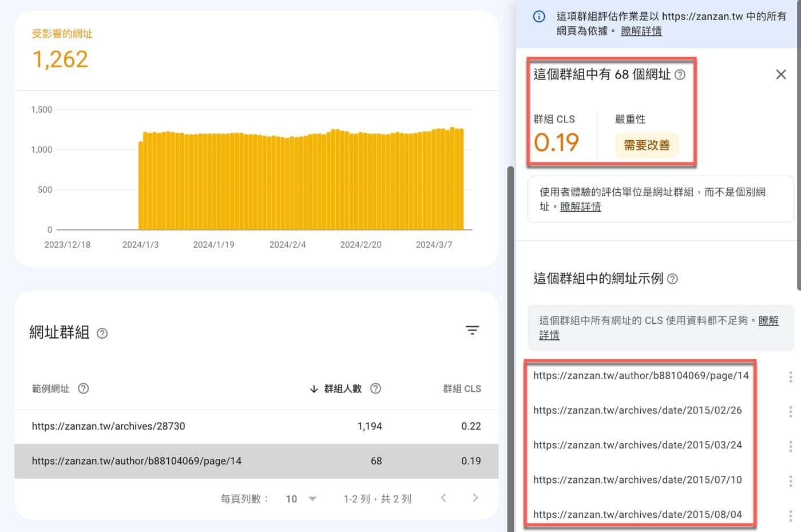Open more options for date/2015/07/10 URL
The width and height of the screenshot is (801, 532).
790,481
